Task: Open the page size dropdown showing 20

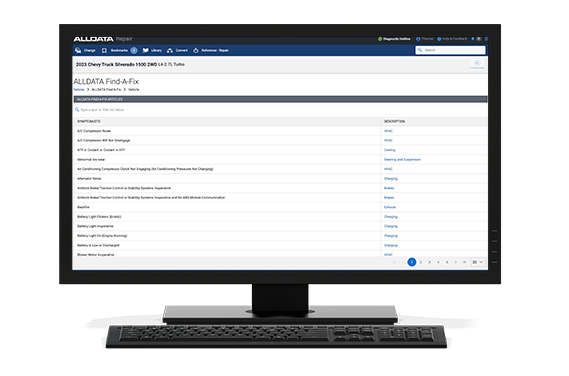Action: [478, 262]
